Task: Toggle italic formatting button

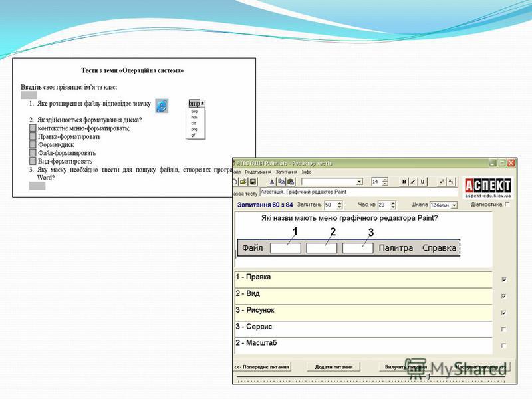Action: [413, 182]
